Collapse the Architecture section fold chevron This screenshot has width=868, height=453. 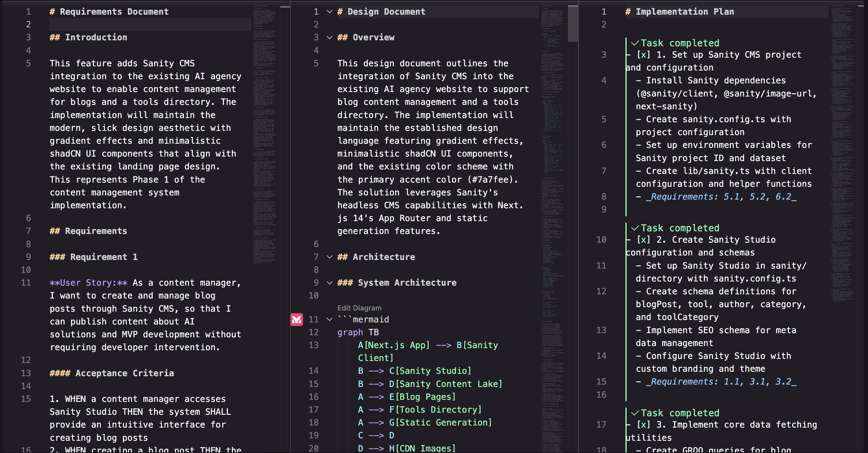(x=330, y=257)
